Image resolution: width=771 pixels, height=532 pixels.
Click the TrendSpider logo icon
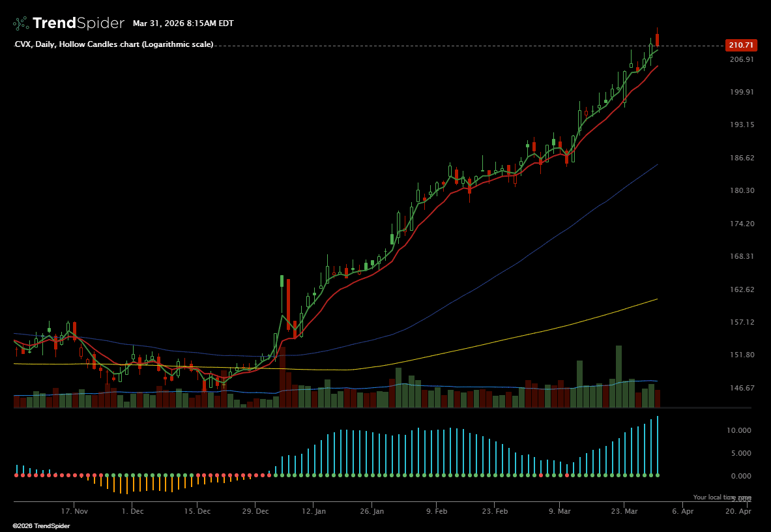point(21,23)
